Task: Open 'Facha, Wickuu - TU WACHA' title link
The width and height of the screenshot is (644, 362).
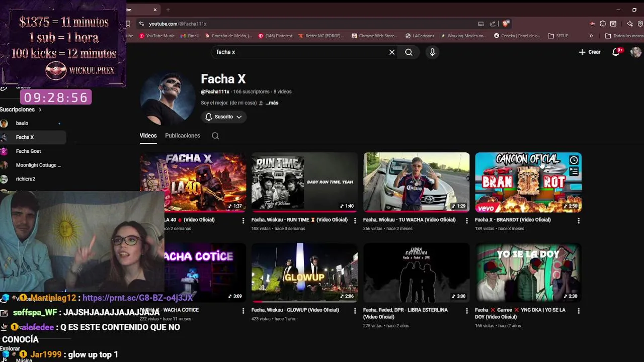Action: 409,220
